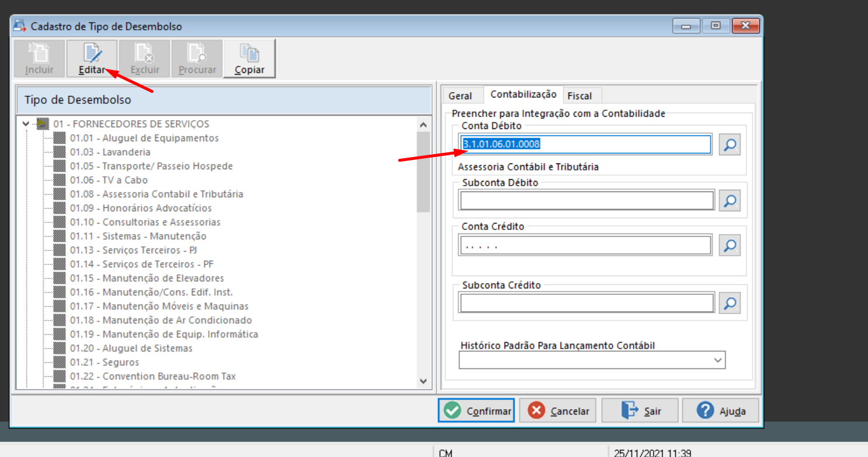868x457 pixels.
Task: Click the application icon in the title bar
Action: tap(20, 26)
